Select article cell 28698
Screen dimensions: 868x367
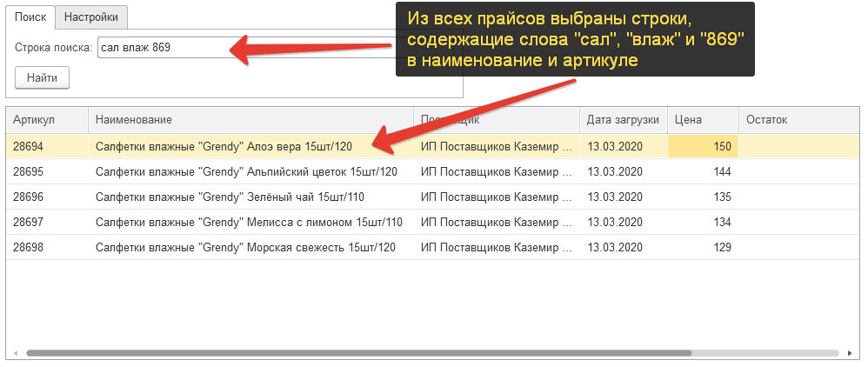coord(47,248)
